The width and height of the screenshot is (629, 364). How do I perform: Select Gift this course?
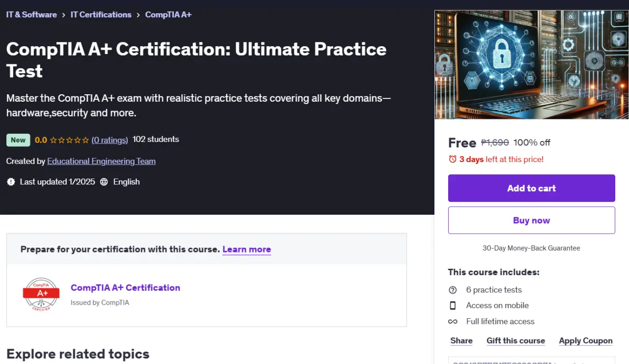coord(516,341)
